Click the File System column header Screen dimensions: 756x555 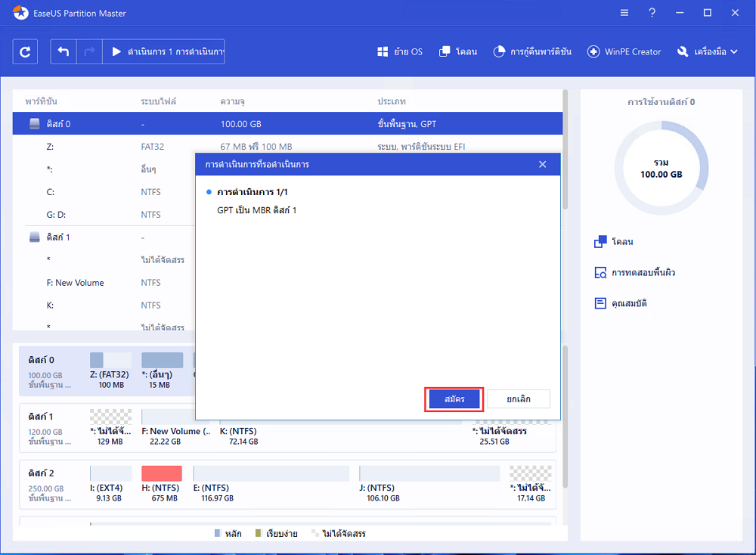[158, 101]
